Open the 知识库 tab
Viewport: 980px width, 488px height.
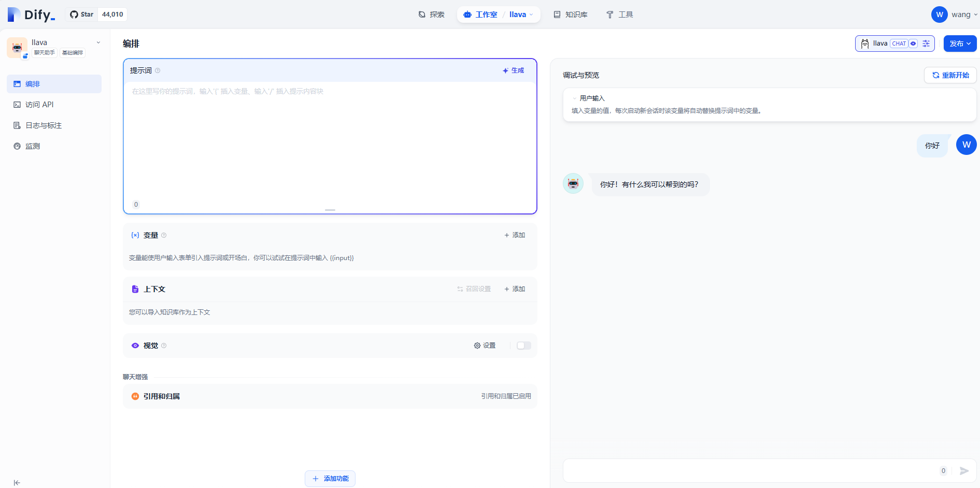pyautogui.click(x=571, y=15)
